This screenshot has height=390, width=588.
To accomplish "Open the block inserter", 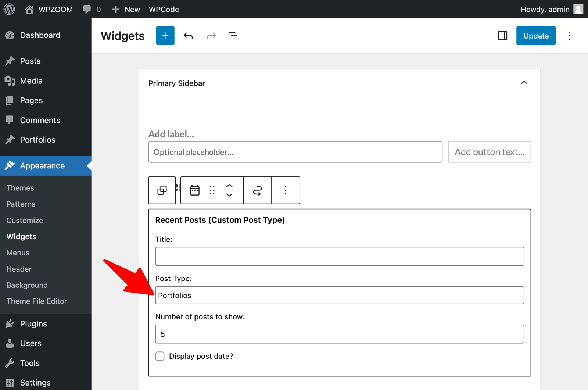I will [165, 36].
